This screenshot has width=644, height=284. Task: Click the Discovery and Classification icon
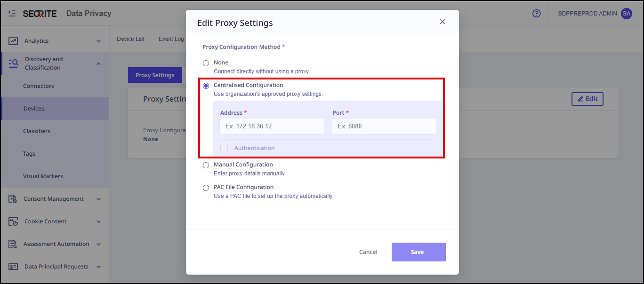(13, 63)
